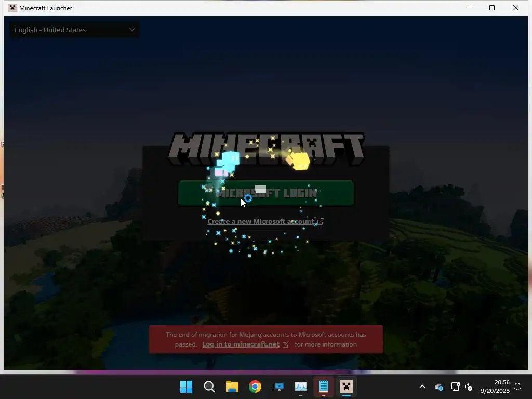Open the English - United States language dropdown
The height and width of the screenshot is (399, 532).
click(74, 30)
